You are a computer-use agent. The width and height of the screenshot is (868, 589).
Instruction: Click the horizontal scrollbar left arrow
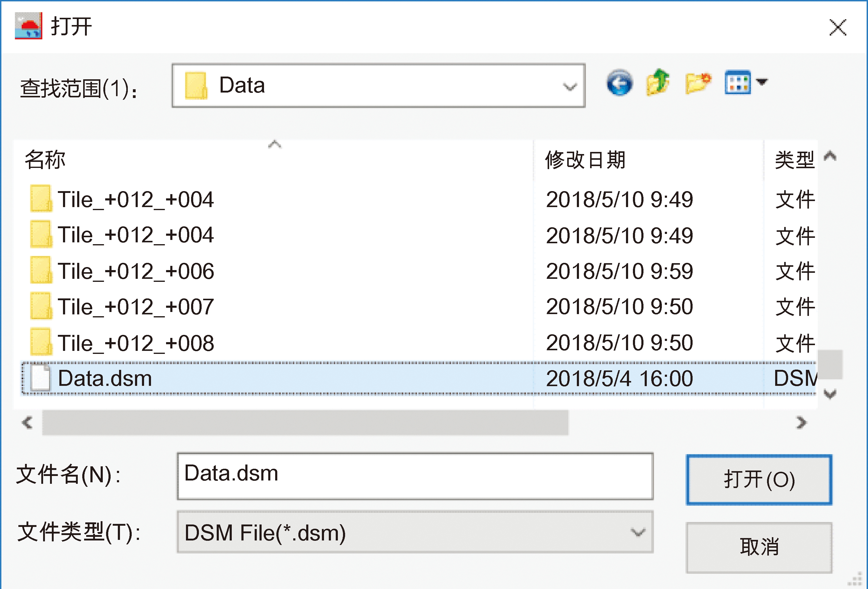tap(27, 422)
